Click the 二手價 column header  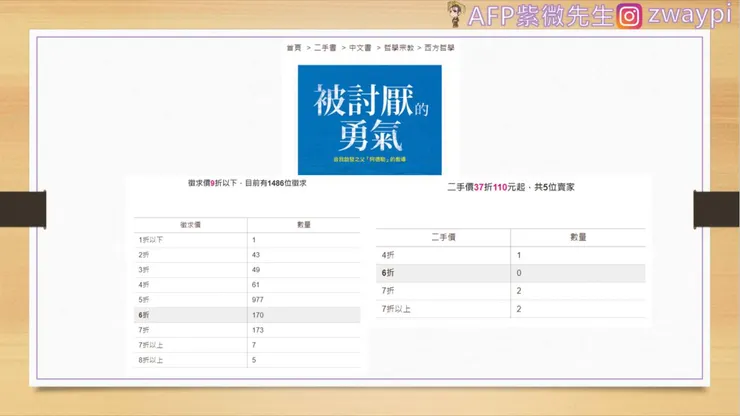click(x=444, y=238)
